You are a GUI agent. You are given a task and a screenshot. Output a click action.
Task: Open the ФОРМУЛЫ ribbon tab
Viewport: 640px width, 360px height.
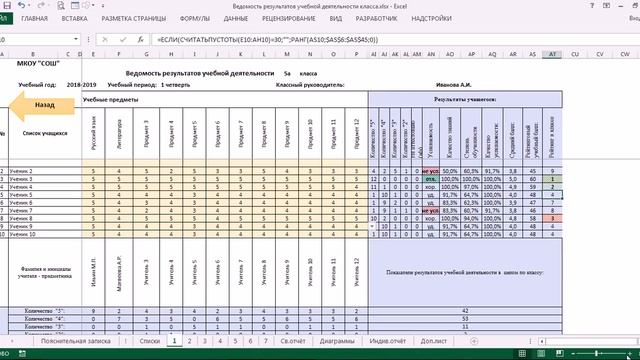pos(194,18)
